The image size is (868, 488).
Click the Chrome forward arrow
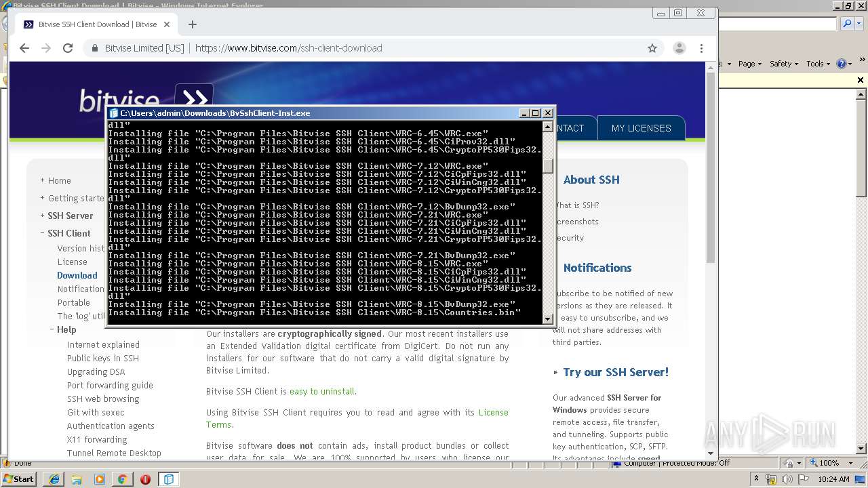click(x=46, y=48)
